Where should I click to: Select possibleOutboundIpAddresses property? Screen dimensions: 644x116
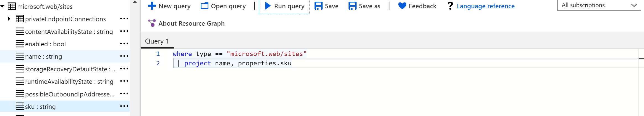[70, 94]
